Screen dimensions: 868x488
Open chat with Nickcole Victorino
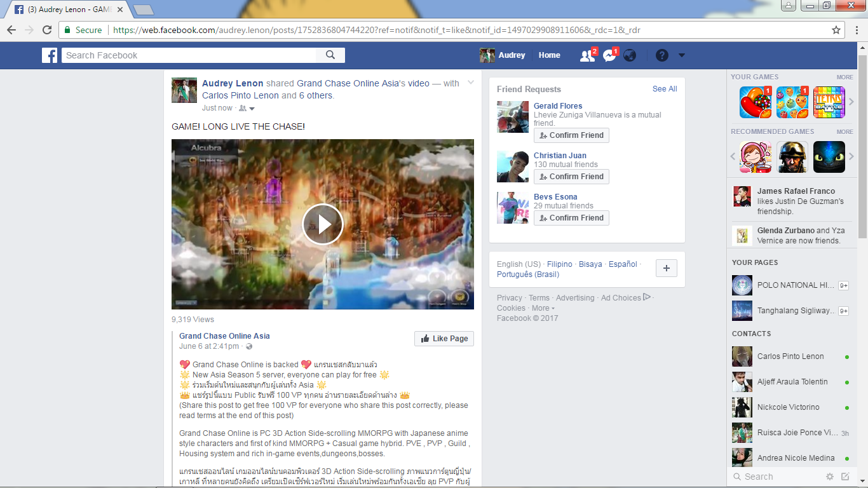click(790, 407)
